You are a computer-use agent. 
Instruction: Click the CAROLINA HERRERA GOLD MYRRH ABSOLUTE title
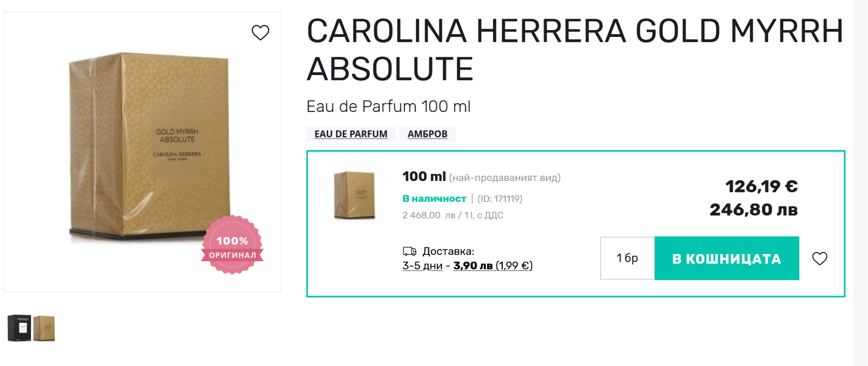coord(575,50)
